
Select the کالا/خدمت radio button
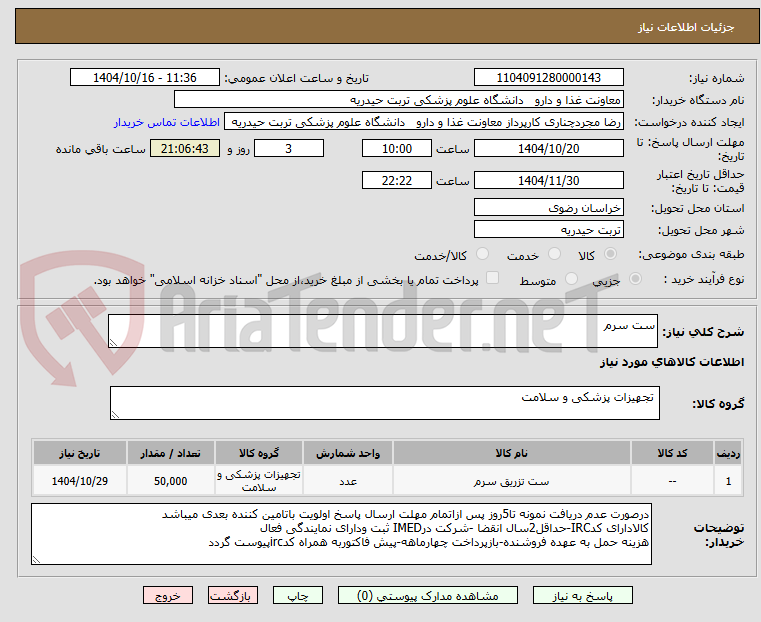tap(482, 254)
